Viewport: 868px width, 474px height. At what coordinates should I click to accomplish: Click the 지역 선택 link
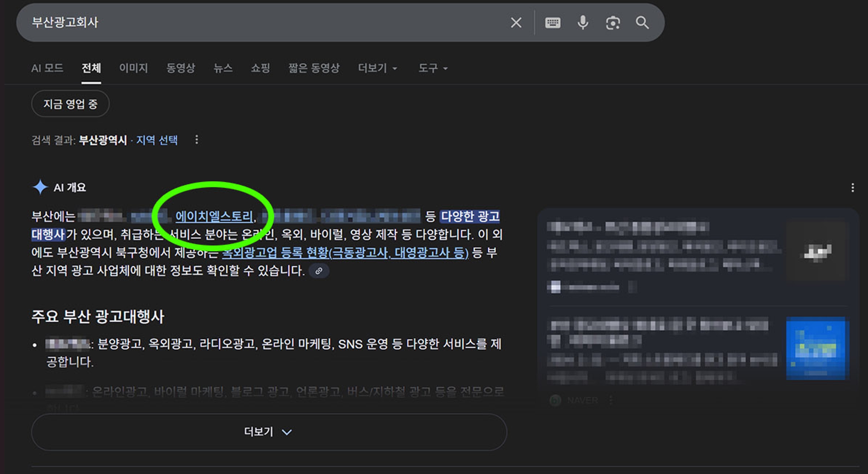(x=157, y=140)
